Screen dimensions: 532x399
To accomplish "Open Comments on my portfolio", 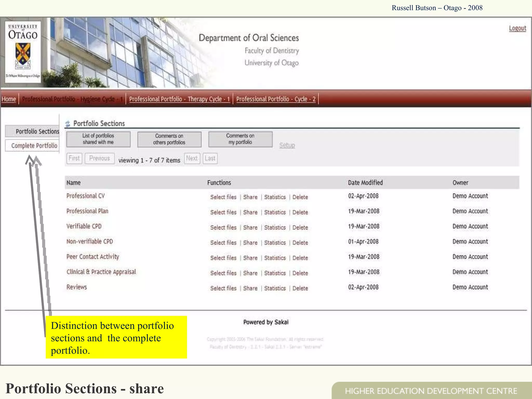I will click(x=240, y=139).
